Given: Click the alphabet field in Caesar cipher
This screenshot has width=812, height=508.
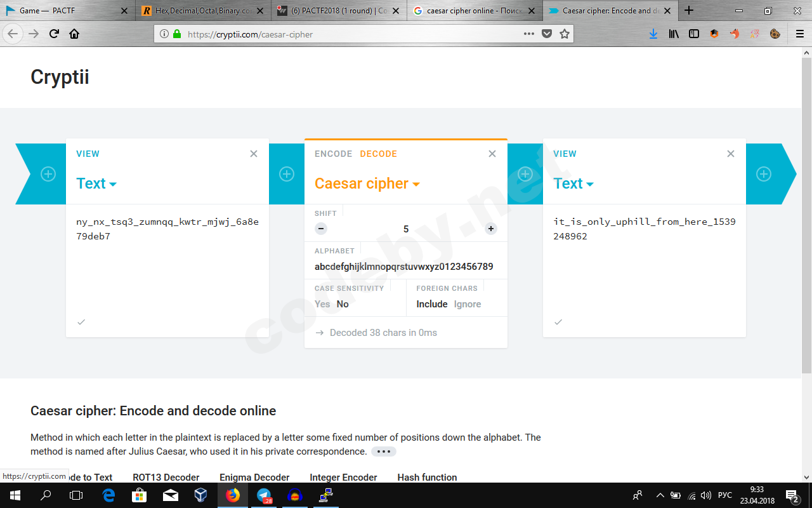Looking at the screenshot, I should tap(406, 267).
